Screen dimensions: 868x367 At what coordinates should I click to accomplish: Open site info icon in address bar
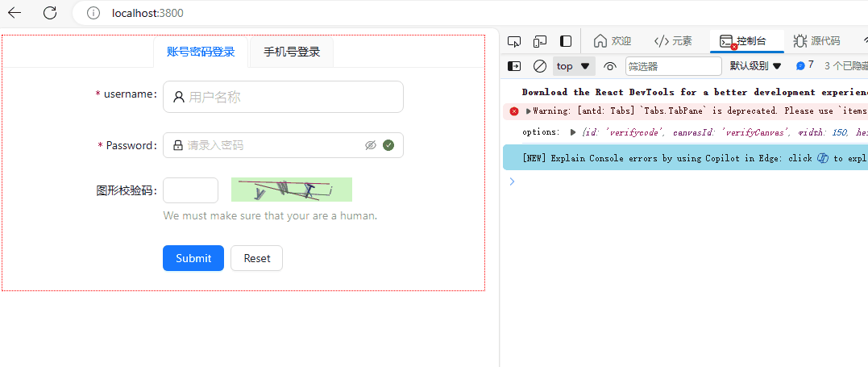click(93, 13)
